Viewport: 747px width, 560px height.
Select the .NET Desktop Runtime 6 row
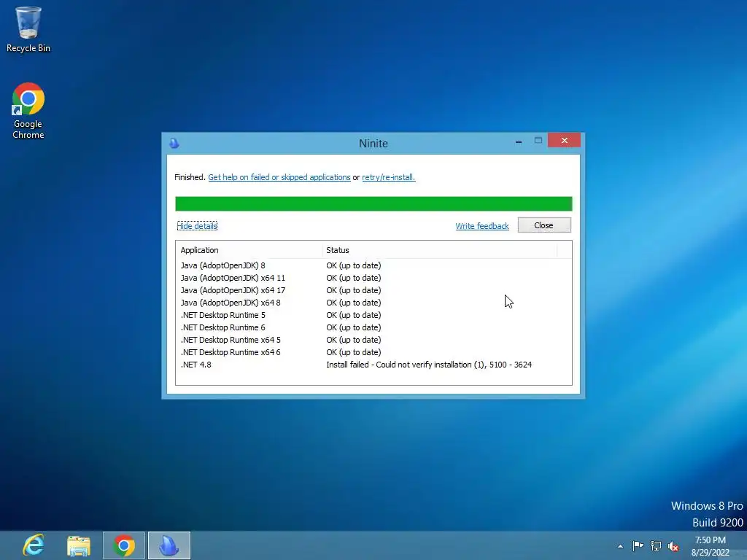pos(373,327)
